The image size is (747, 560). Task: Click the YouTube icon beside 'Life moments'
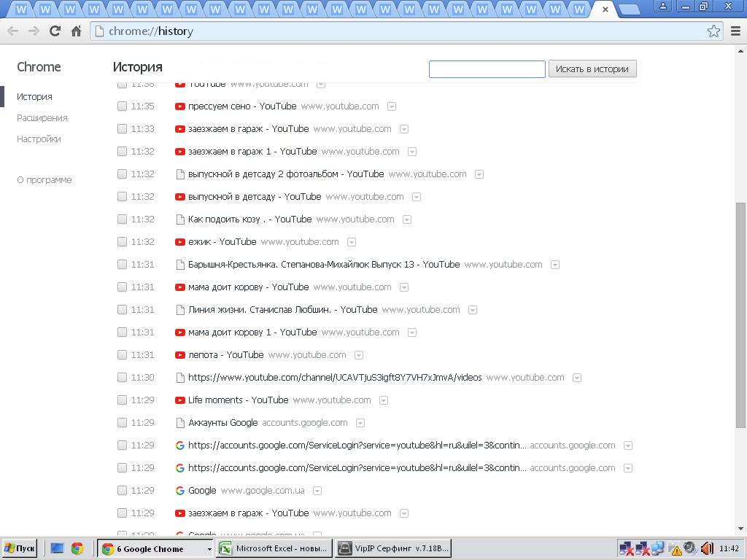(179, 400)
